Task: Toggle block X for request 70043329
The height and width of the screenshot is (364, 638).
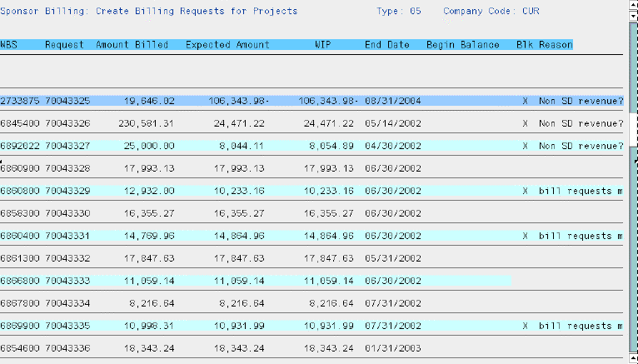Action: click(525, 191)
